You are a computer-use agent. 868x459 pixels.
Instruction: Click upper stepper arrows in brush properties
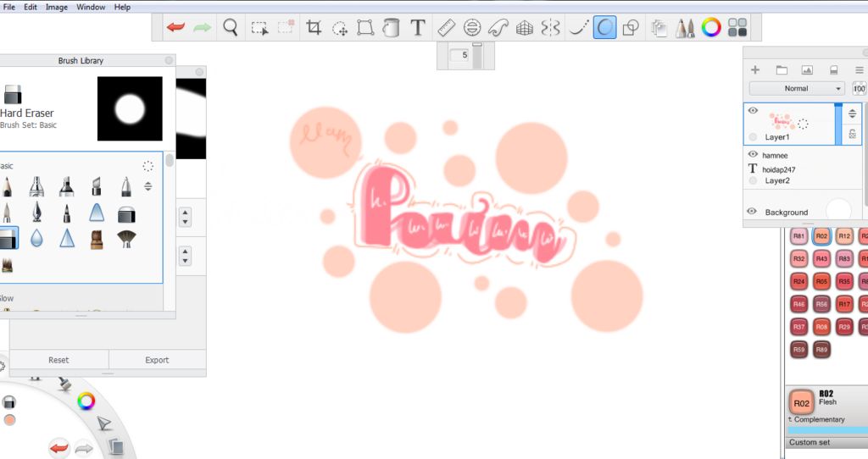[x=186, y=217]
